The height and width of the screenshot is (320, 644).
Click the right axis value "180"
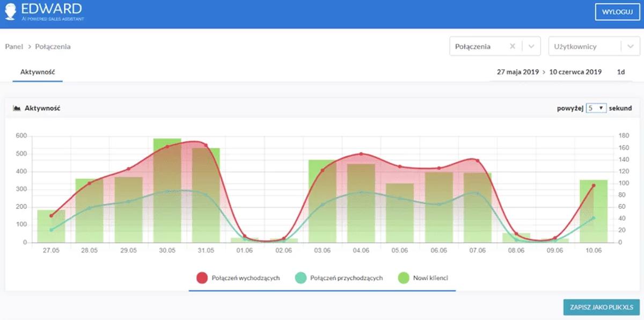623,136
